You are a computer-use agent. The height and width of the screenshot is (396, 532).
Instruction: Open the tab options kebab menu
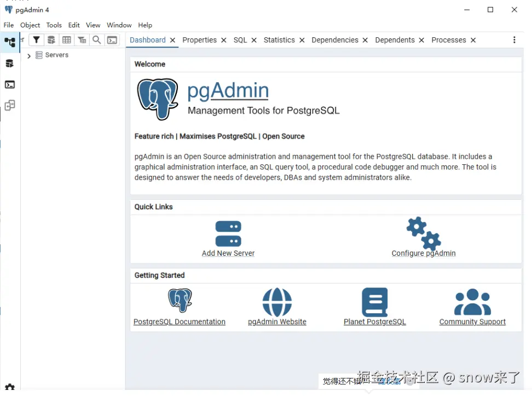point(514,40)
